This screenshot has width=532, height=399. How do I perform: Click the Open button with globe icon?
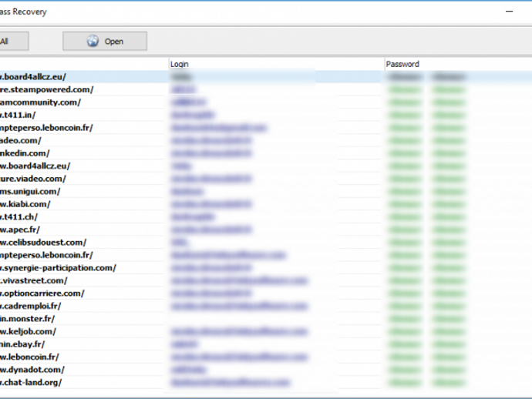click(x=105, y=41)
